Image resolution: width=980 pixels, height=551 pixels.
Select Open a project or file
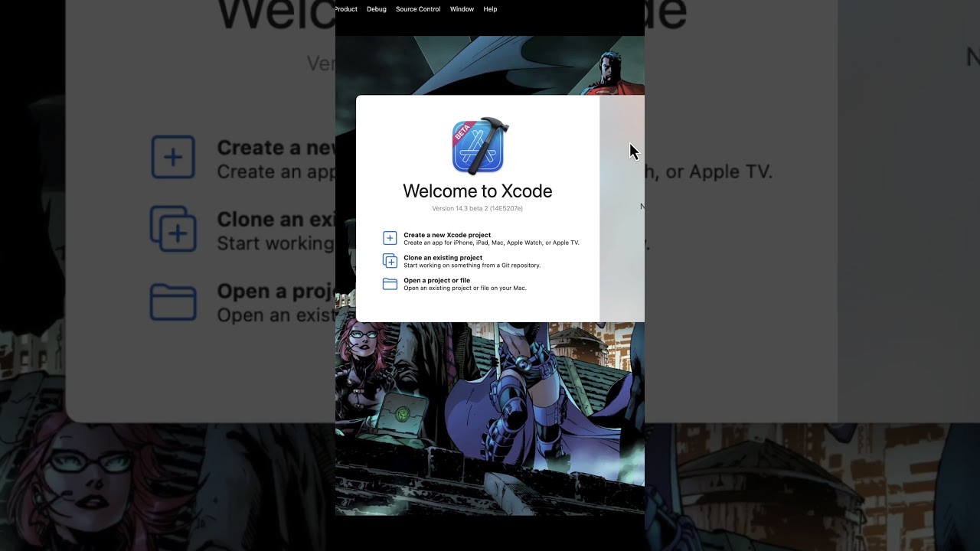(x=436, y=280)
